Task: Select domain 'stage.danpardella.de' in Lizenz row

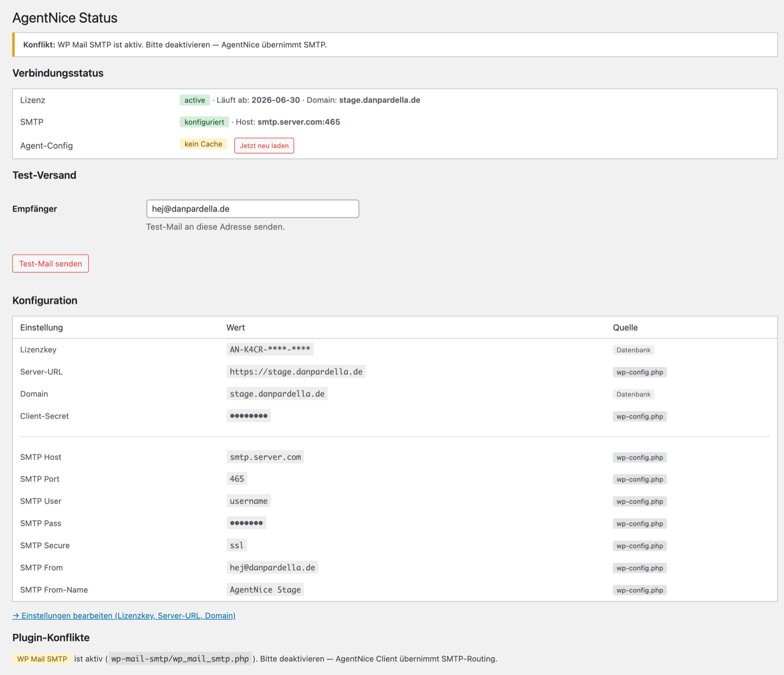Action: point(380,100)
